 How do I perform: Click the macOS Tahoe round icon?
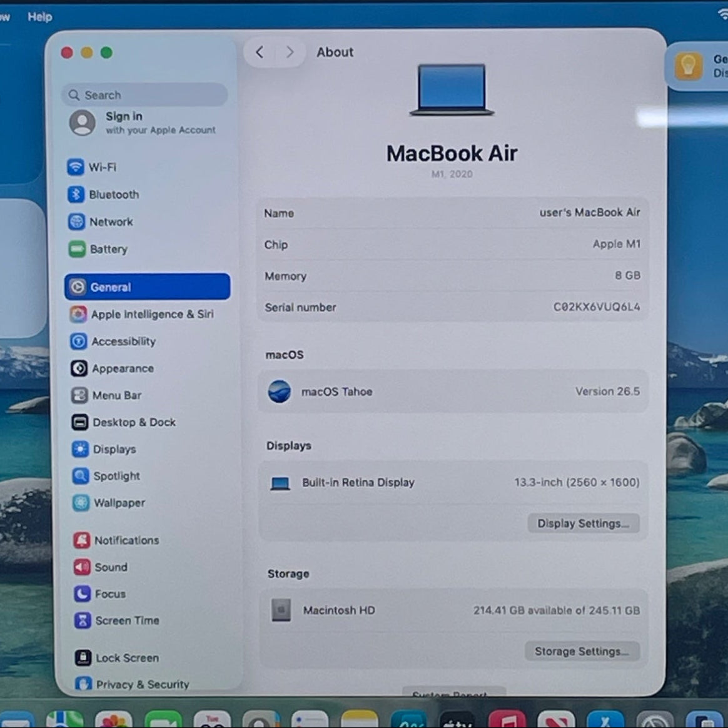(280, 391)
